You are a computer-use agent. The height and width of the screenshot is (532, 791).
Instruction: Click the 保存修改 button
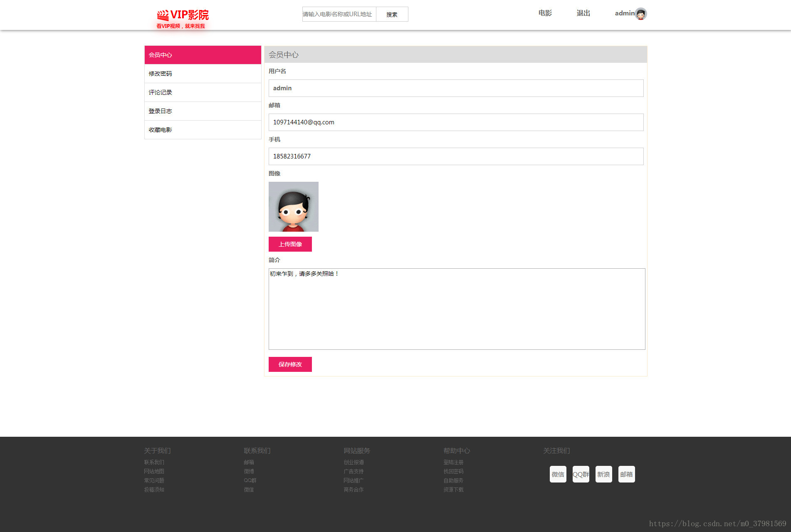pyautogui.click(x=290, y=364)
